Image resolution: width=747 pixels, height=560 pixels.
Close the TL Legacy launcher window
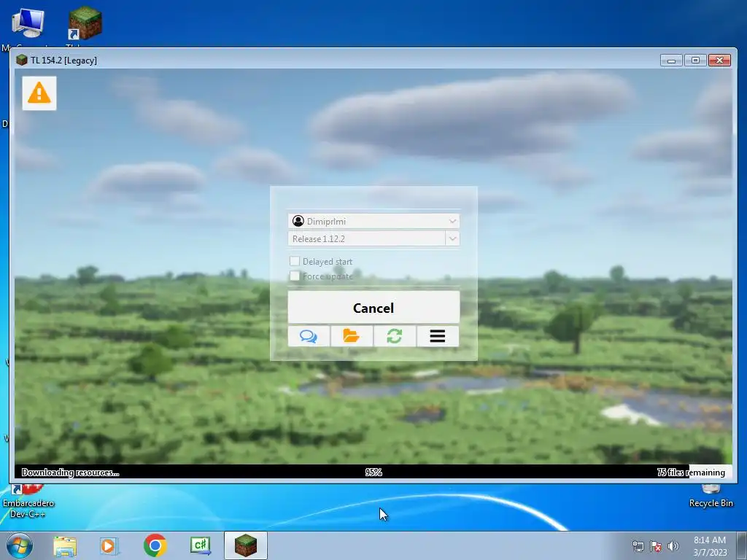719,61
